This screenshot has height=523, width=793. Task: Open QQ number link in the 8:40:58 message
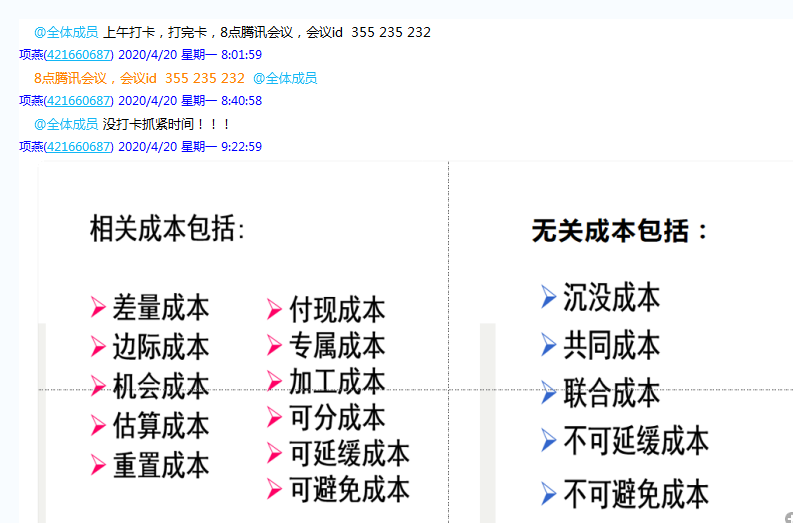pyautogui.click(x=78, y=100)
